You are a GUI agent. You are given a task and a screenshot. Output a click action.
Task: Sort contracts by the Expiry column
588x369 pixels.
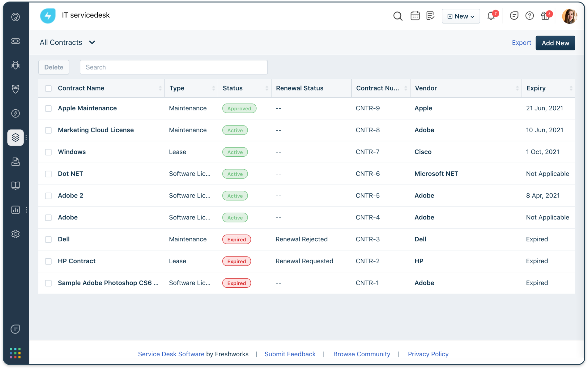coord(571,88)
